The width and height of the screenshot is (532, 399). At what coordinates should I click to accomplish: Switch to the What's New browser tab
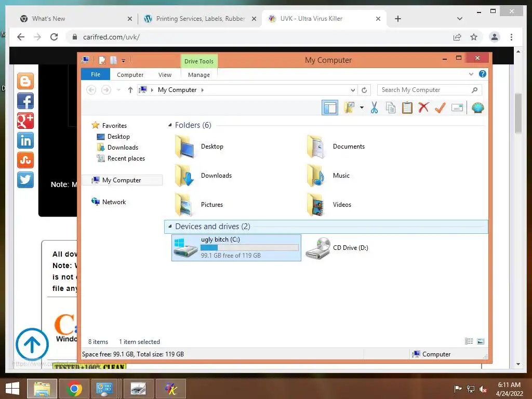point(75,19)
